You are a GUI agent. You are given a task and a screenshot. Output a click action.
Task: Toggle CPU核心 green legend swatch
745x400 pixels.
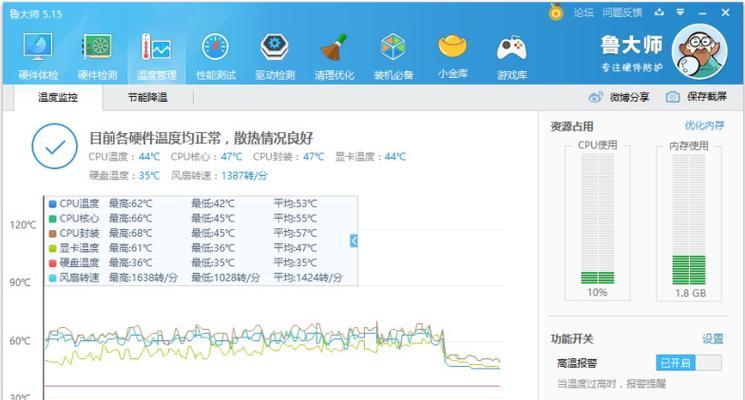click(x=53, y=219)
